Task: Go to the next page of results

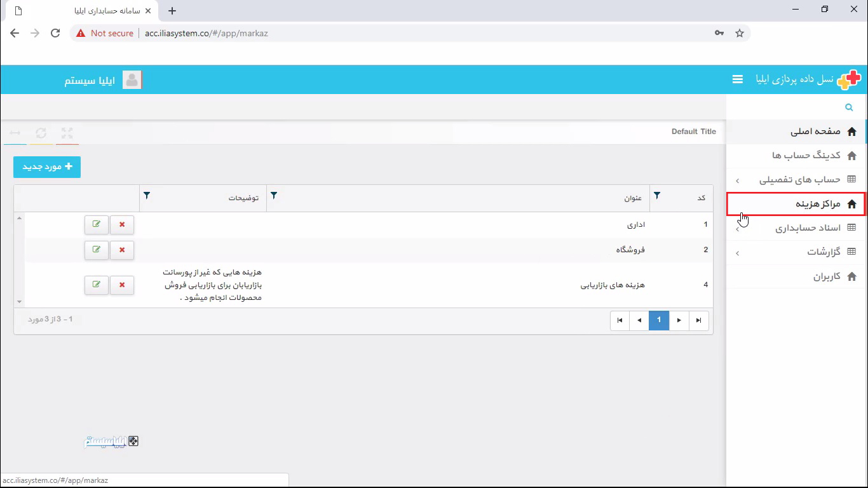Action: (x=679, y=320)
